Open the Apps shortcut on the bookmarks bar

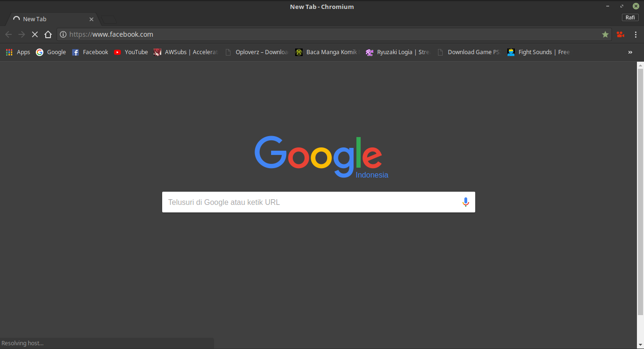[18, 52]
